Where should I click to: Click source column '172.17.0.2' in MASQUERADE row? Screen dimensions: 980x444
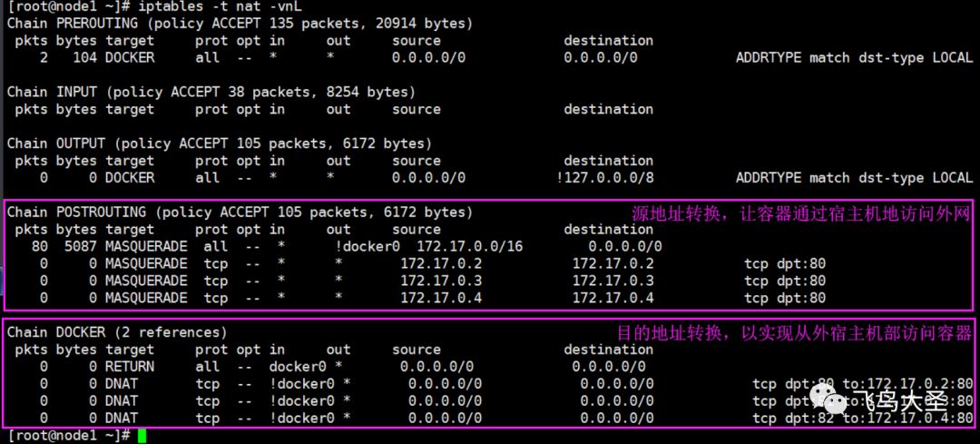[x=441, y=263]
